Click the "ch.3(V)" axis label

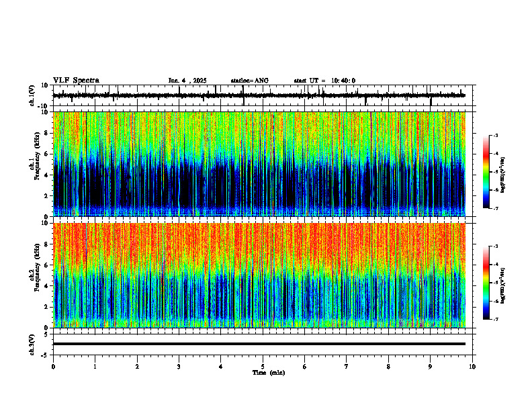point(32,345)
